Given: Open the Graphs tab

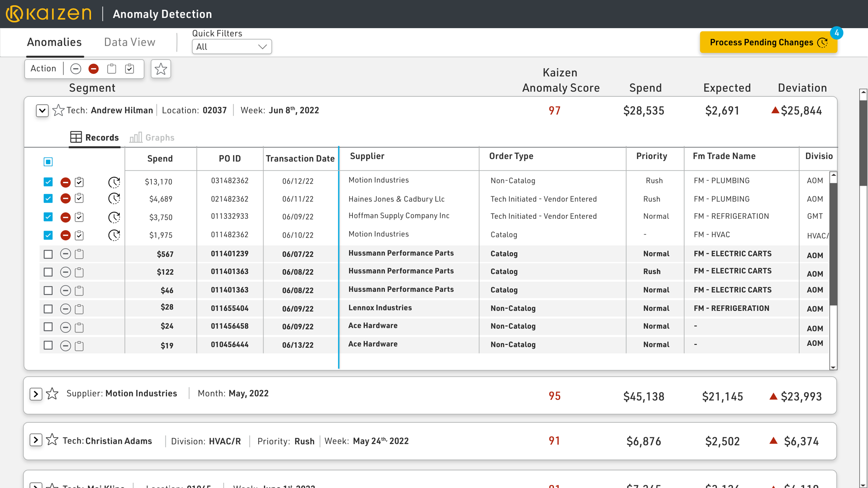Looking at the screenshot, I should click(152, 138).
